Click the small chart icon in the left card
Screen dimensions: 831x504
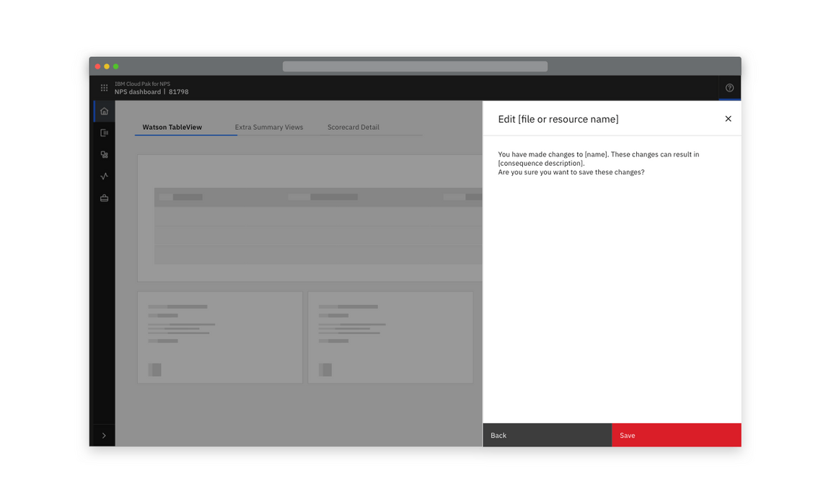(154, 369)
